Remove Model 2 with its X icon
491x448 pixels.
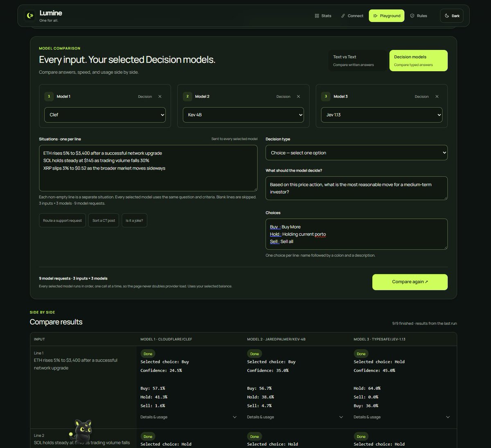point(298,97)
